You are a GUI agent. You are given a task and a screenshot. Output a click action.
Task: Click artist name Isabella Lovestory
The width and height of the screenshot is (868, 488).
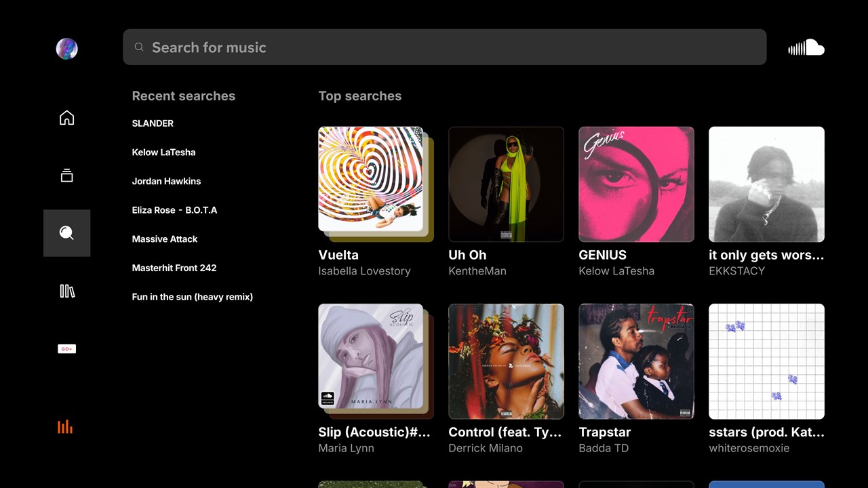pos(364,271)
